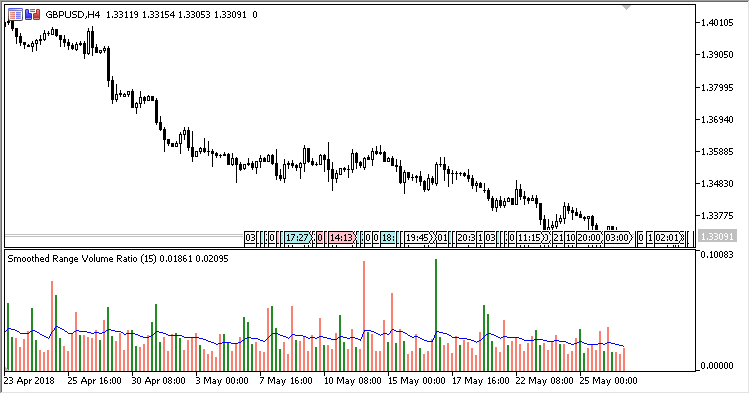
Task: Click the 30 Apr 08:00 time label
Action: point(158,381)
